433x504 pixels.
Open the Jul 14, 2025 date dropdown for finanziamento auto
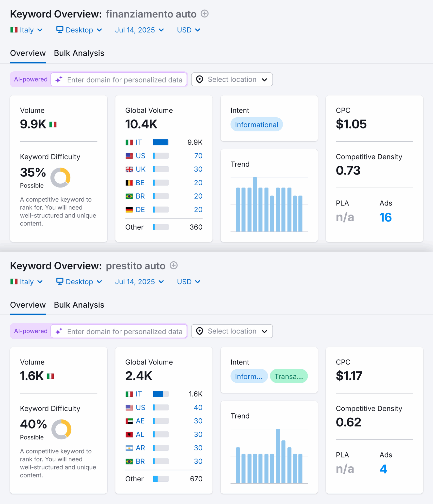pyautogui.click(x=139, y=30)
